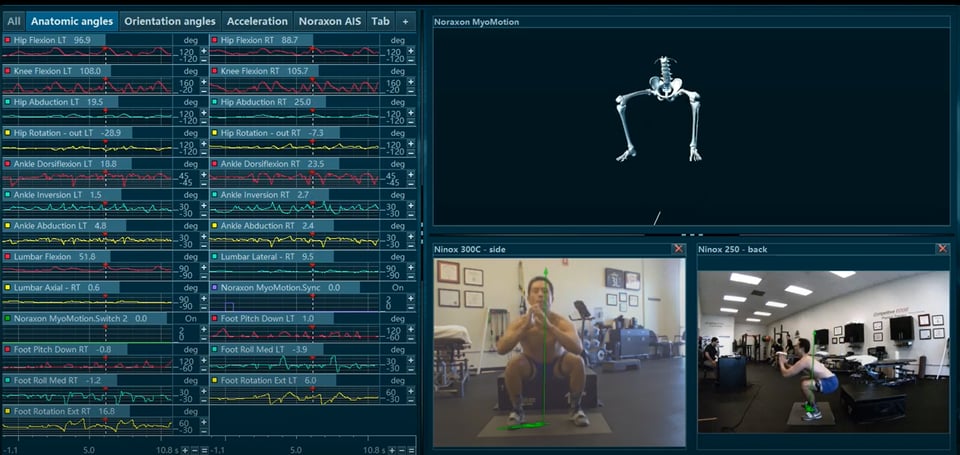Viewport: 960px width, 455px height.
Task: Select the Lumbar Flexion channel header
Action: pyautogui.click(x=56, y=257)
